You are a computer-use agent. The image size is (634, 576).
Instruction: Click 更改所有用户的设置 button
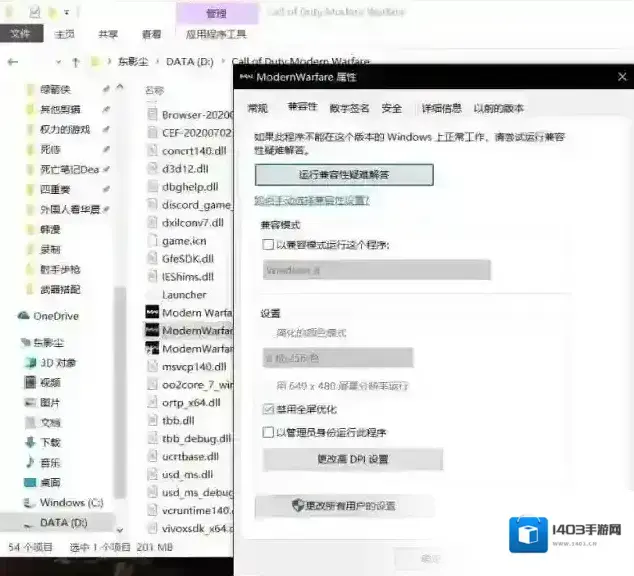[344, 506]
